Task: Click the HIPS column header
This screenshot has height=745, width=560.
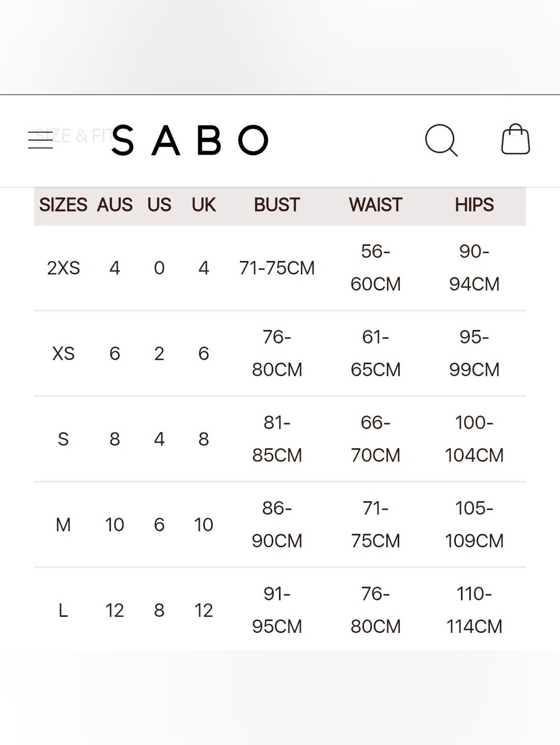Action: [x=474, y=205]
